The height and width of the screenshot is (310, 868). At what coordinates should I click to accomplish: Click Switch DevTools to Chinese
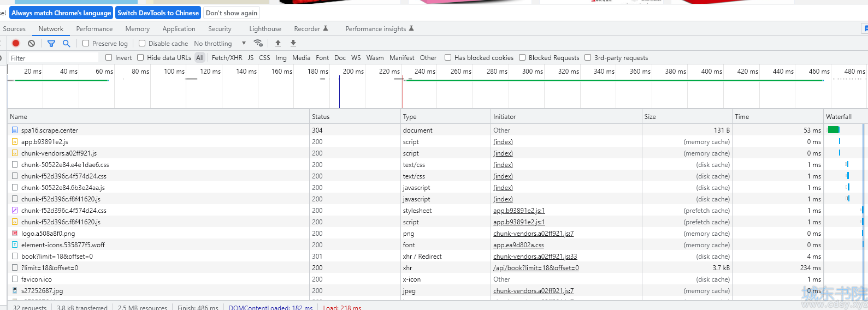coord(158,13)
